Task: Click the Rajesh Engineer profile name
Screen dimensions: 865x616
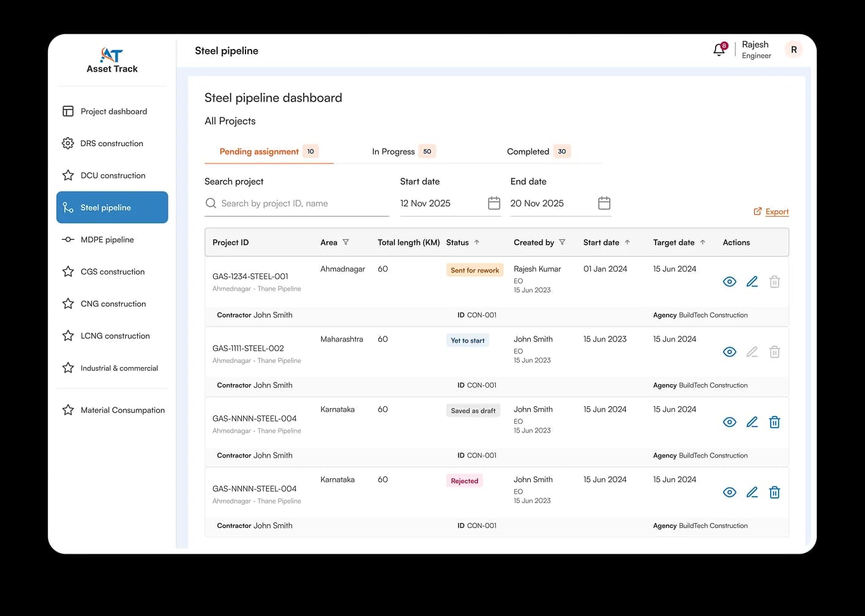Action: pyautogui.click(x=756, y=50)
